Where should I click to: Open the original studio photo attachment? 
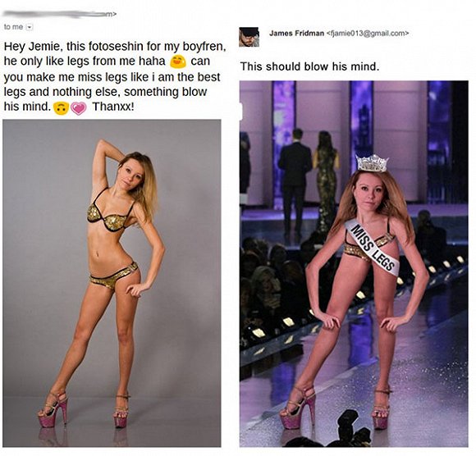pos(112,283)
